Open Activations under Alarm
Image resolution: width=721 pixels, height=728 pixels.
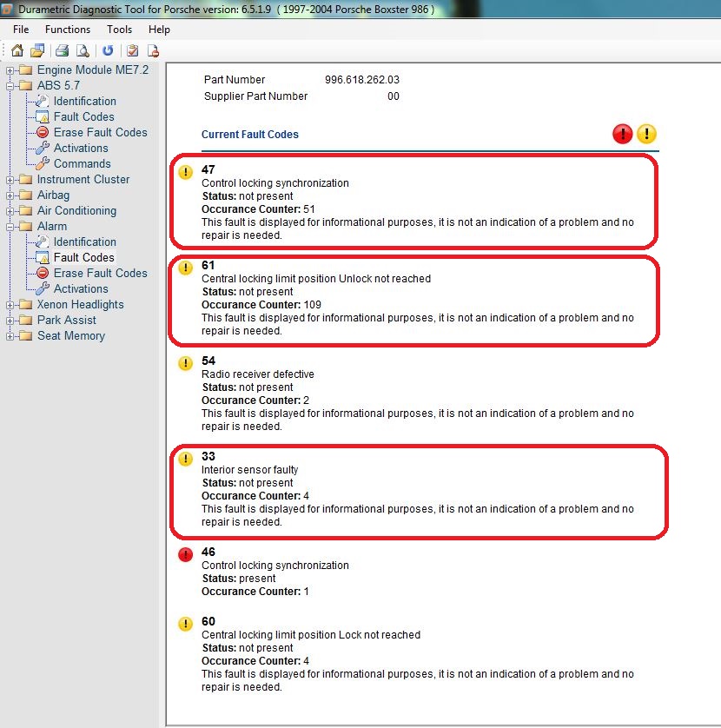click(81, 288)
